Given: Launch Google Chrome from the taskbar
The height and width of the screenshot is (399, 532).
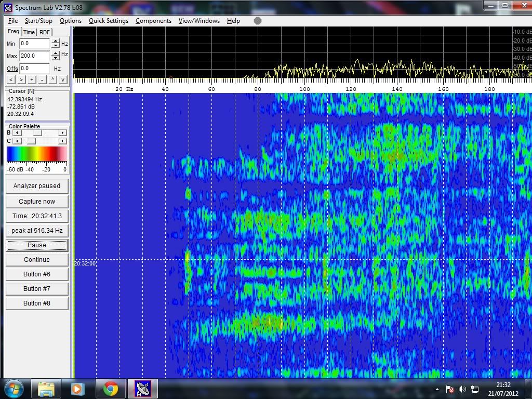Looking at the screenshot, I should [110, 389].
